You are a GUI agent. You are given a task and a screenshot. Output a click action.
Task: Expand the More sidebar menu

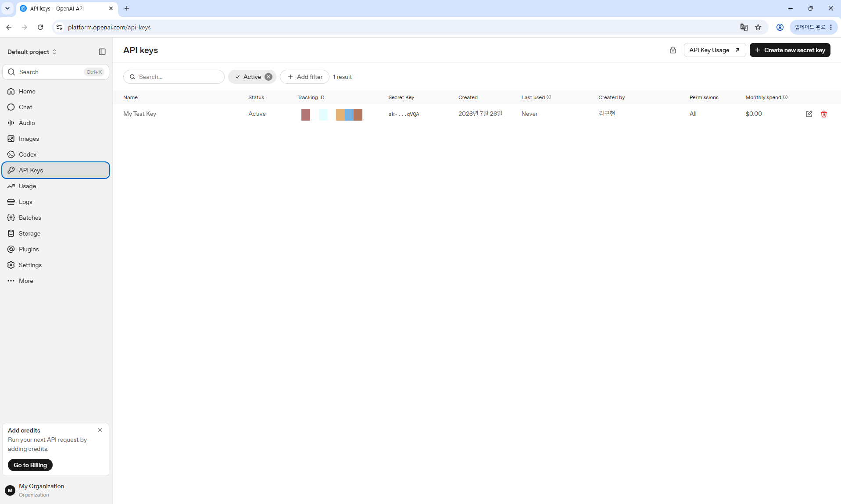pyautogui.click(x=56, y=281)
